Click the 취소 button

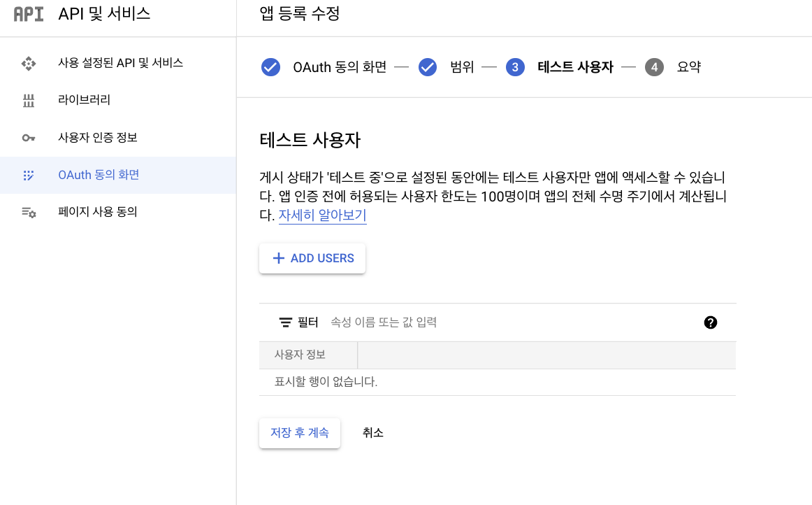[373, 433]
